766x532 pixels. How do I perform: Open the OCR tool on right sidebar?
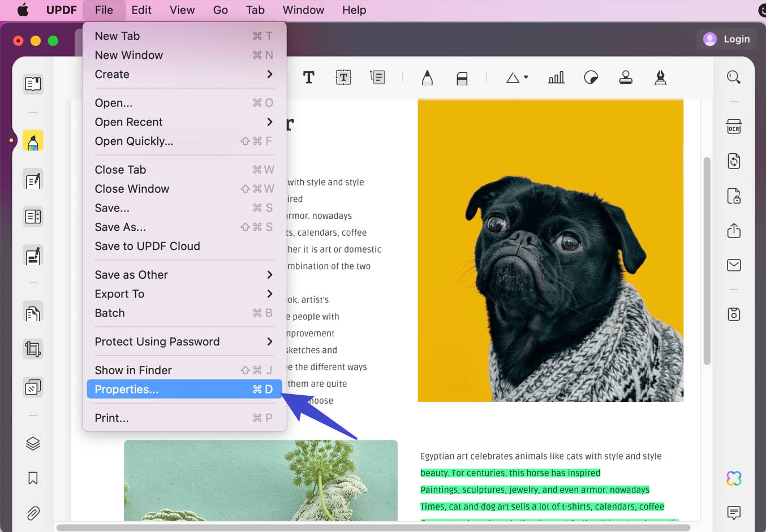click(734, 127)
